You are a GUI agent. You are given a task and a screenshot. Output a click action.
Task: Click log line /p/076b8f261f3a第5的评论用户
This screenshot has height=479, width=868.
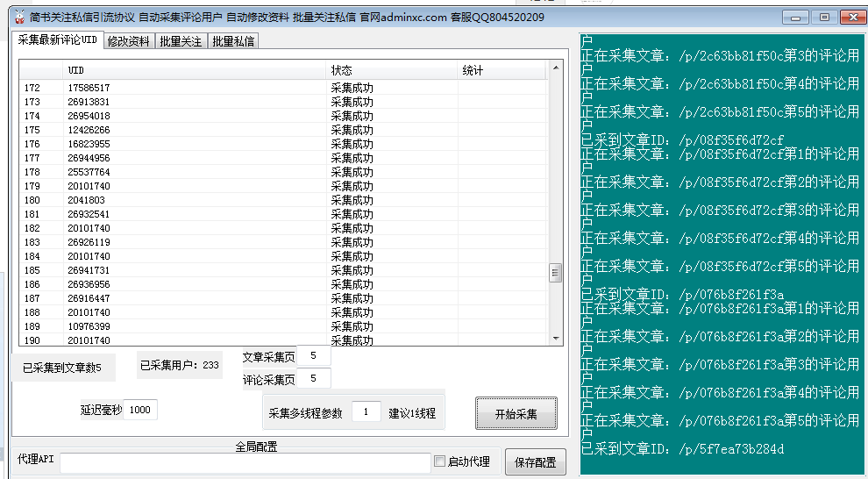[720, 427]
